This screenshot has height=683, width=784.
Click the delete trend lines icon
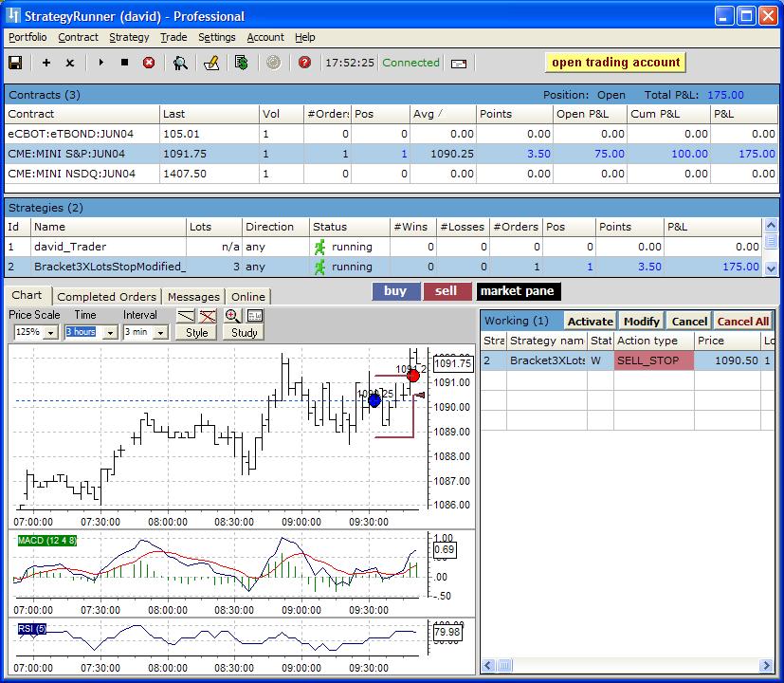click(208, 316)
